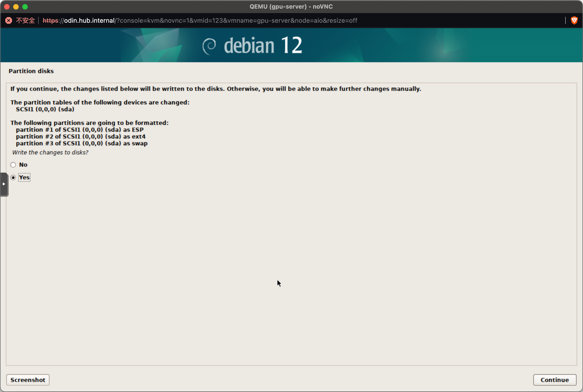Click the 'SCSI1 (0,0,0) (sda)' device line
Image resolution: width=583 pixels, height=392 pixels.
(45, 109)
